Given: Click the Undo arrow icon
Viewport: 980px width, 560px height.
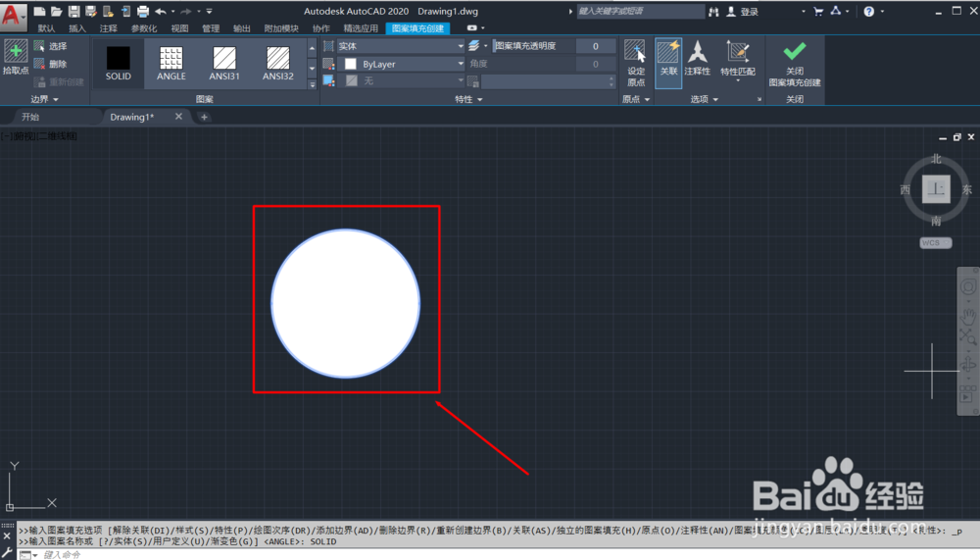Looking at the screenshot, I should click(x=161, y=11).
